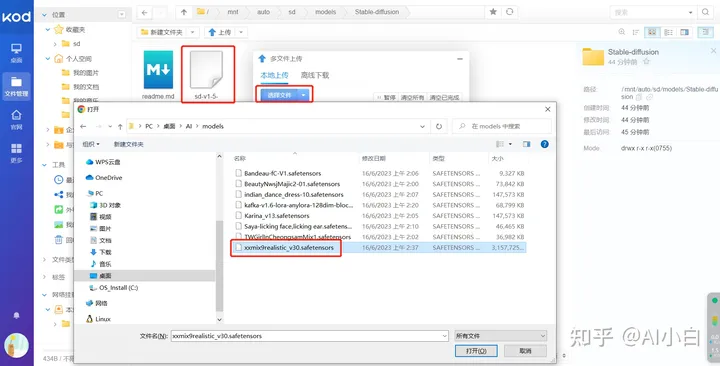Open dropdown next to Kod 新建文件夹
Screen dimensions: 720x366
(193, 32)
